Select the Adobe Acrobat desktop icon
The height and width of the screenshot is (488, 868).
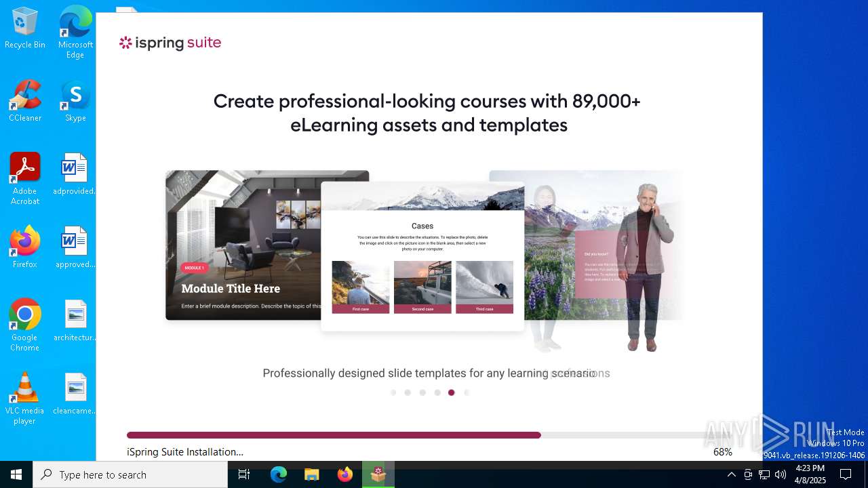(x=25, y=179)
